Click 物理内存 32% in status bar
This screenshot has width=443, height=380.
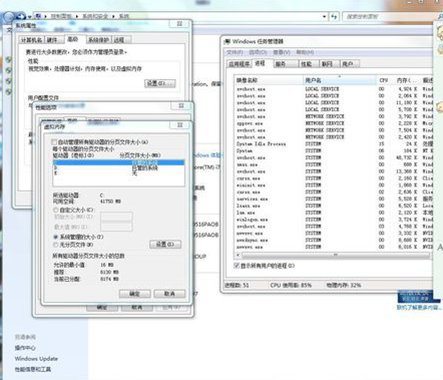pos(343,285)
